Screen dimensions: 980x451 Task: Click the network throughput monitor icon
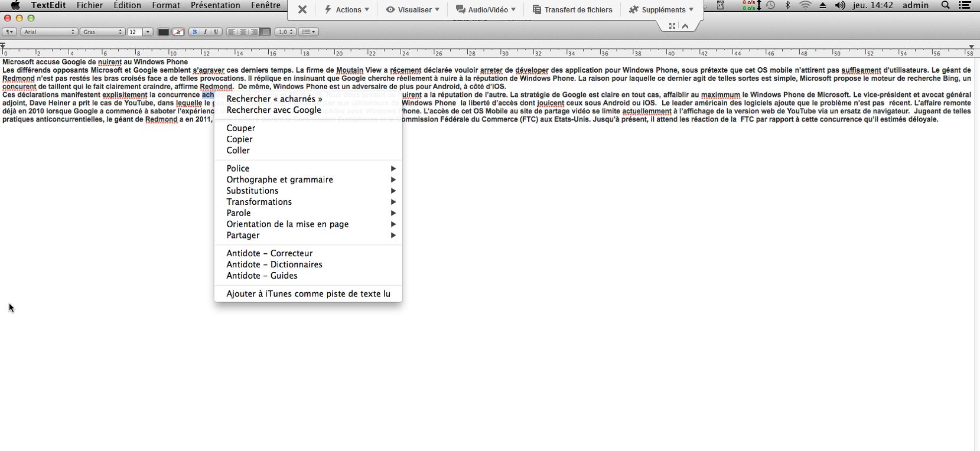tap(751, 5)
